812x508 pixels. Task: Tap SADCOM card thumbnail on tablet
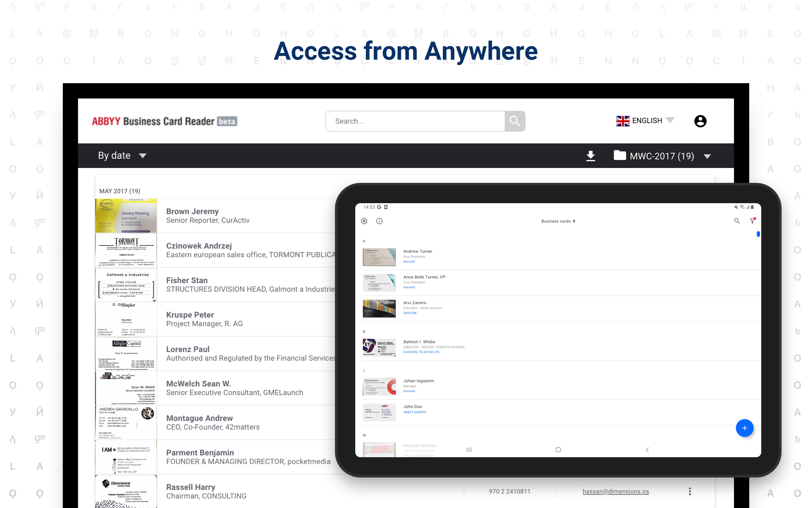pos(379,308)
